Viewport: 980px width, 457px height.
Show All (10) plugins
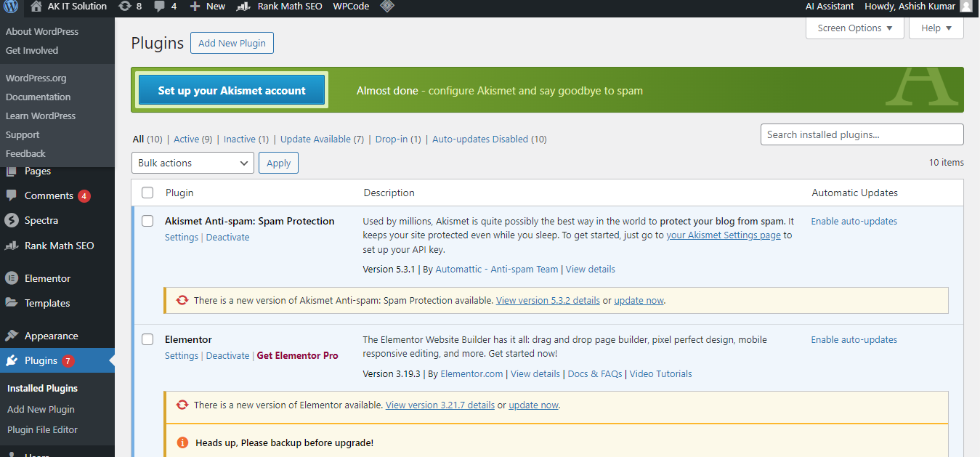tap(147, 139)
